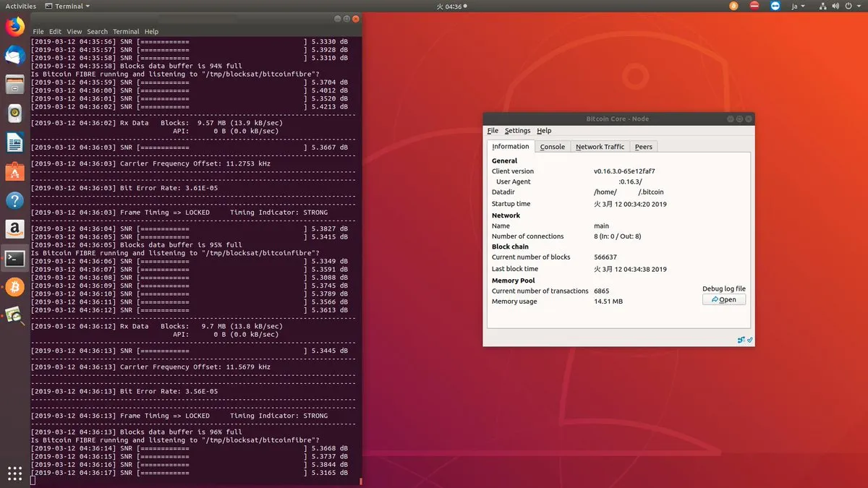Show all applications grid
Viewport: 868px width, 488px height.
point(14,474)
